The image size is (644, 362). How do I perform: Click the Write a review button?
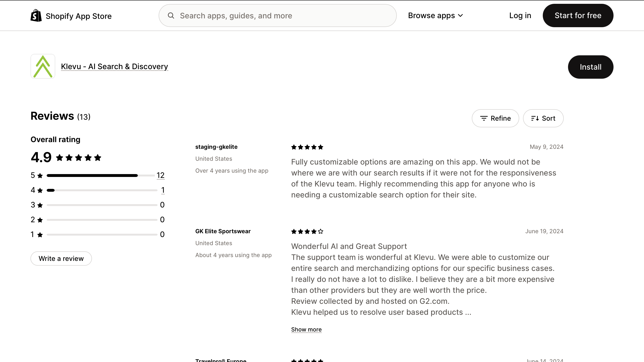coord(61,258)
